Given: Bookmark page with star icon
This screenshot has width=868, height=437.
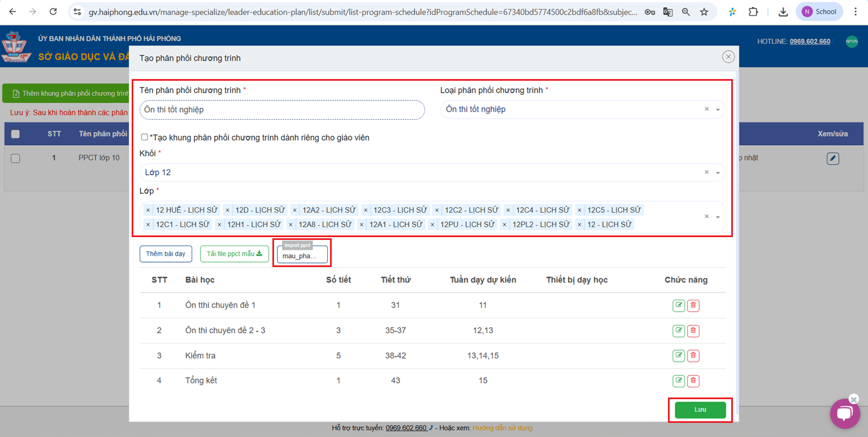Looking at the screenshot, I should pos(704,12).
